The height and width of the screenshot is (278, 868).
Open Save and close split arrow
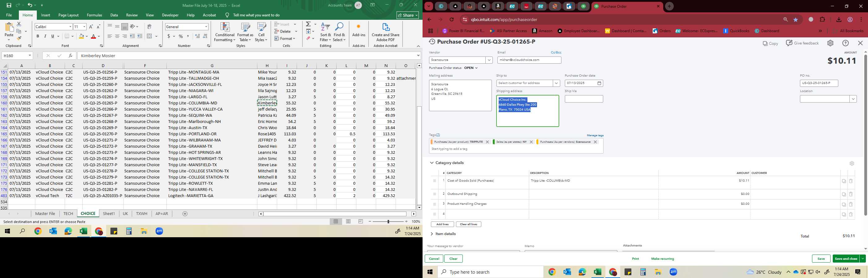862,259
